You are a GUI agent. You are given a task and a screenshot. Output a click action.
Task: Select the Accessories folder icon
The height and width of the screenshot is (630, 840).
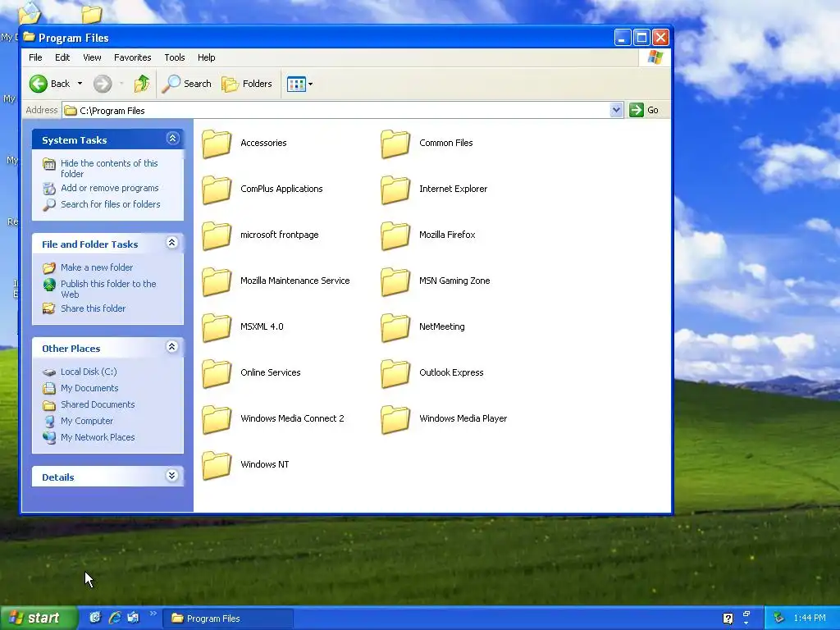[217, 144]
